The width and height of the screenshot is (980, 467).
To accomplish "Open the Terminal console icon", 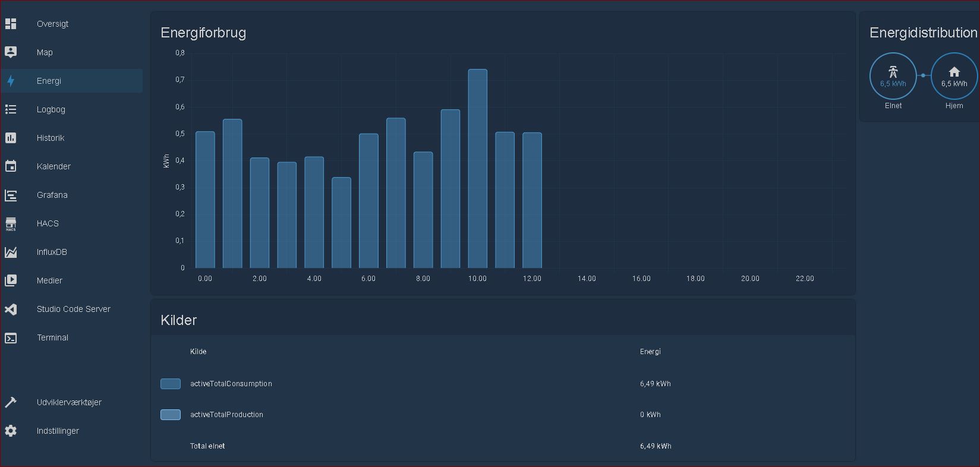I will [11, 337].
